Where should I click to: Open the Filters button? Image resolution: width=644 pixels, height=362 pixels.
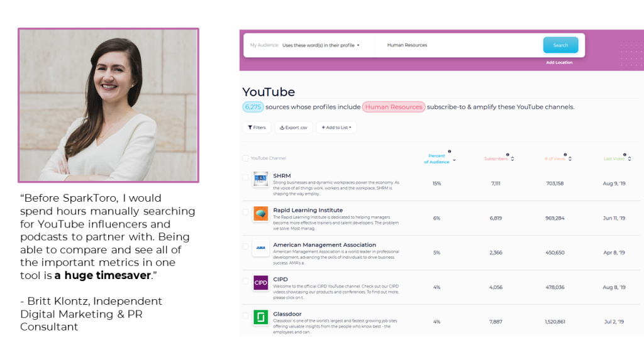coord(257,128)
